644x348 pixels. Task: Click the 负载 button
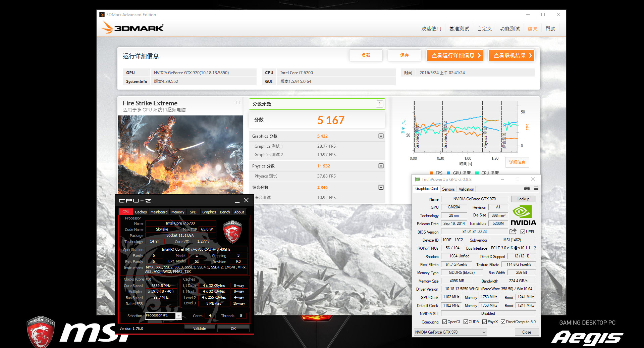366,55
